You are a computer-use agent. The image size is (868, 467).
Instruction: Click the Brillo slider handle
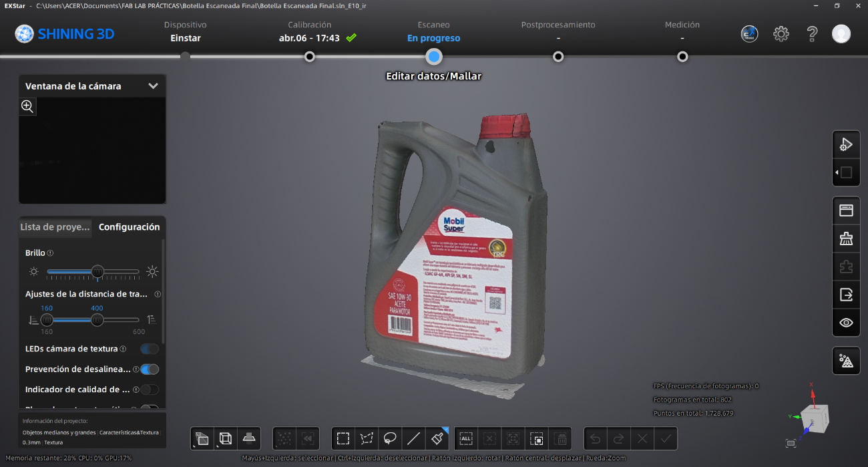click(97, 271)
